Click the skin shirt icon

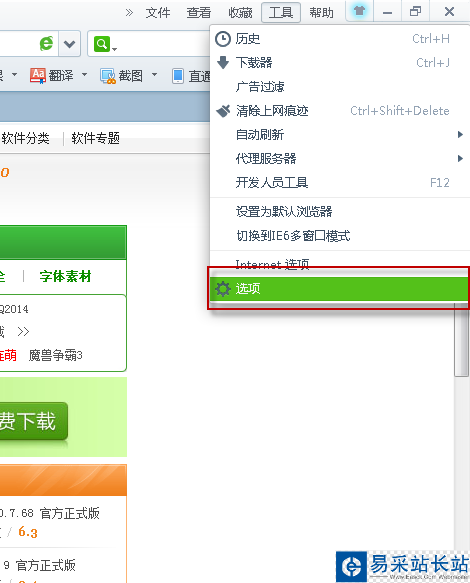(x=359, y=11)
